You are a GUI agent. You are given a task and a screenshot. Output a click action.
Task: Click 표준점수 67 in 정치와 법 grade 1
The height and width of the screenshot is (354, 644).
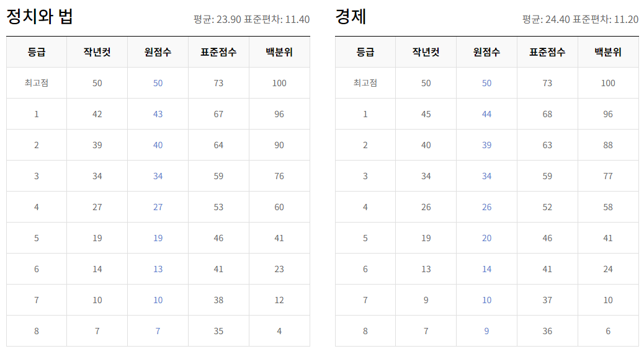point(218,114)
